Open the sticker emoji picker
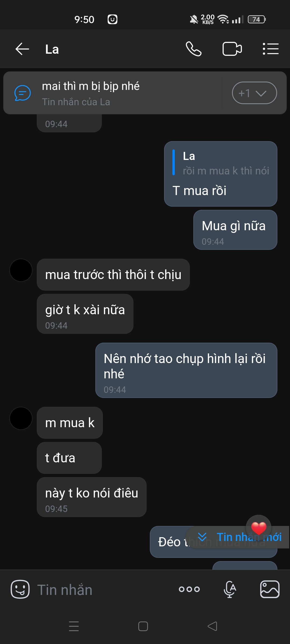The width and height of the screenshot is (290, 644). tap(20, 589)
